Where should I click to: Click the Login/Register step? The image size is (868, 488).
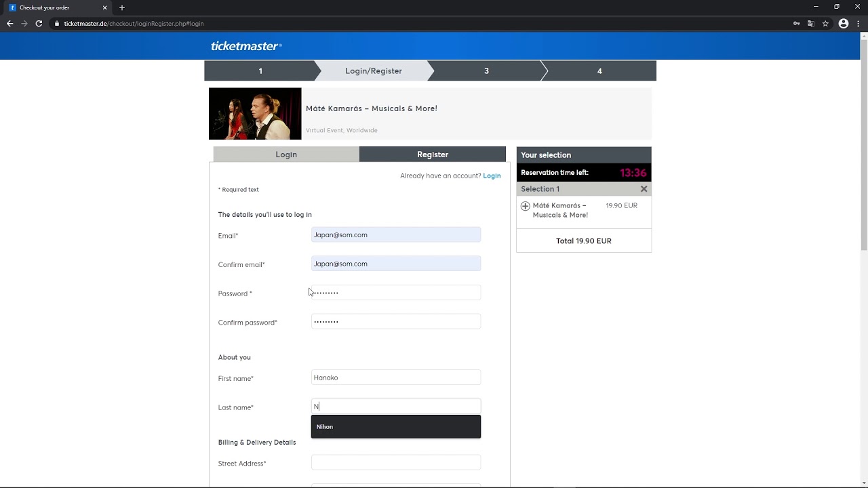coord(373,70)
